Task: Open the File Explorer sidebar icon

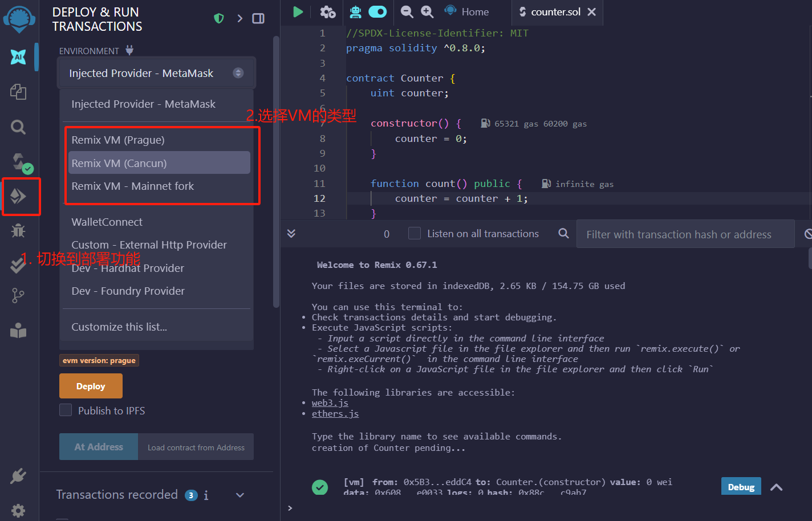Action: (18, 92)
